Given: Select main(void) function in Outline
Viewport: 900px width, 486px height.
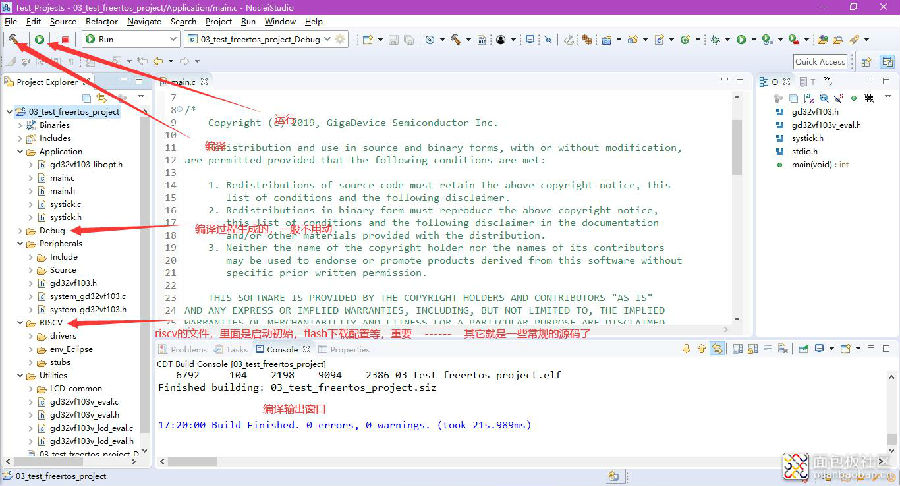Looking at the screenshot, I should [x=820, y=164].
